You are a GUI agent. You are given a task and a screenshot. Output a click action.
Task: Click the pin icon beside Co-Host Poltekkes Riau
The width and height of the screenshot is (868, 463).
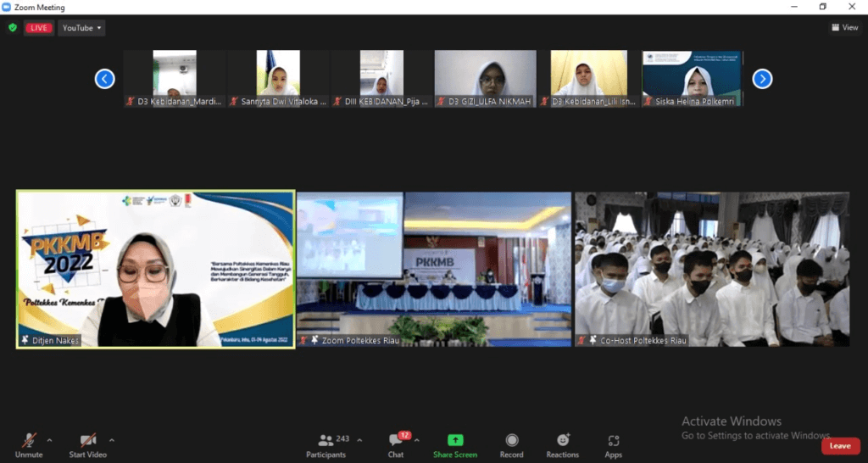point(593,340)
